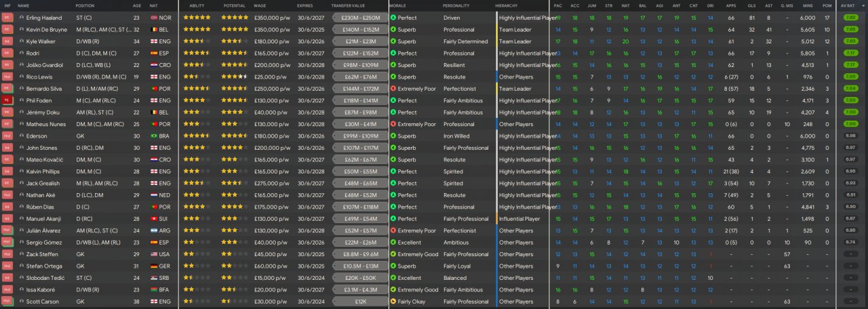Viewport: 868px width, 309px height.
Task: Click the Excellent morale icon for Sergio Gómez
Action: [x=393, y=242]
